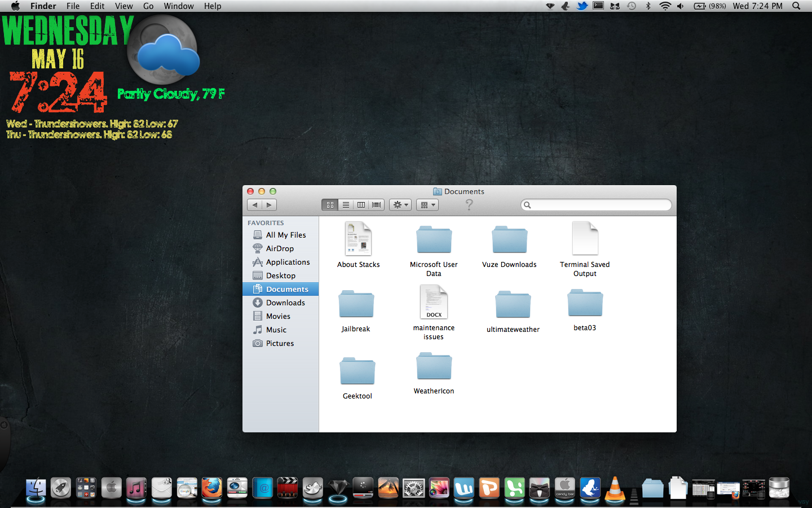Open the Go menu

[148, 6]
